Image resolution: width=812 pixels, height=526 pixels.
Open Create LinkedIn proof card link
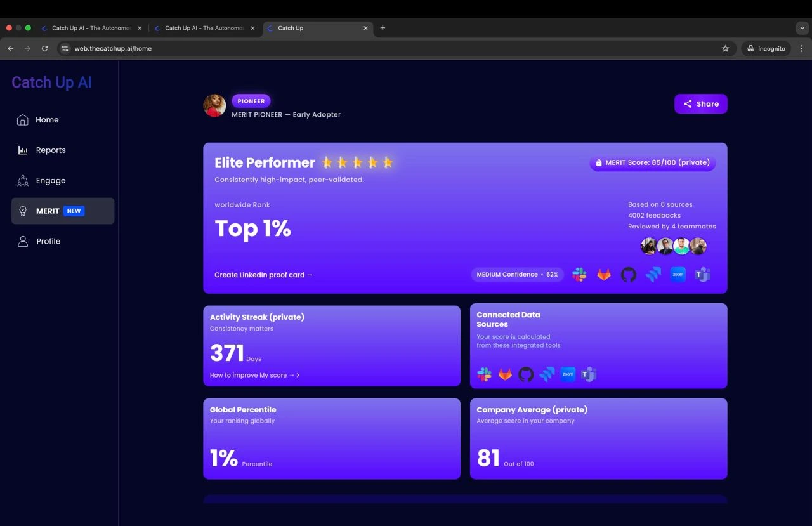pos(264,275)
